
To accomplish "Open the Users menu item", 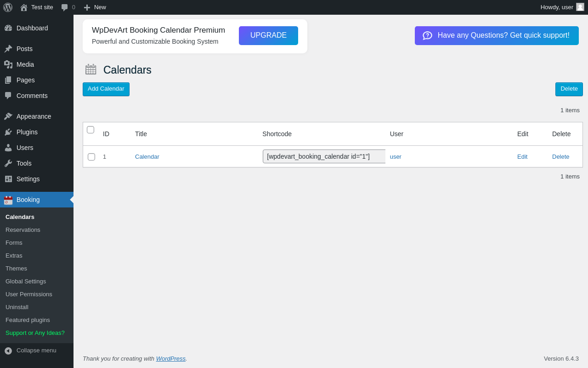I will [37, 148].
